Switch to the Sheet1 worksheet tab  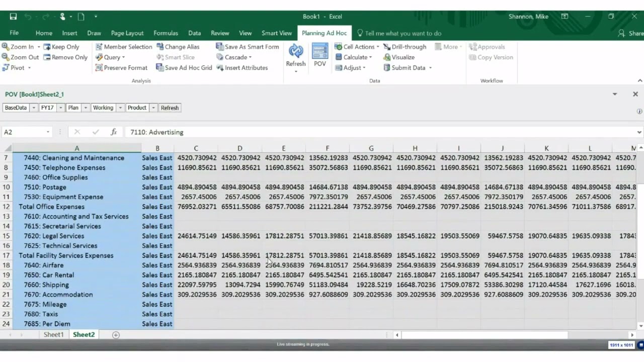click(x=53, y=335)
